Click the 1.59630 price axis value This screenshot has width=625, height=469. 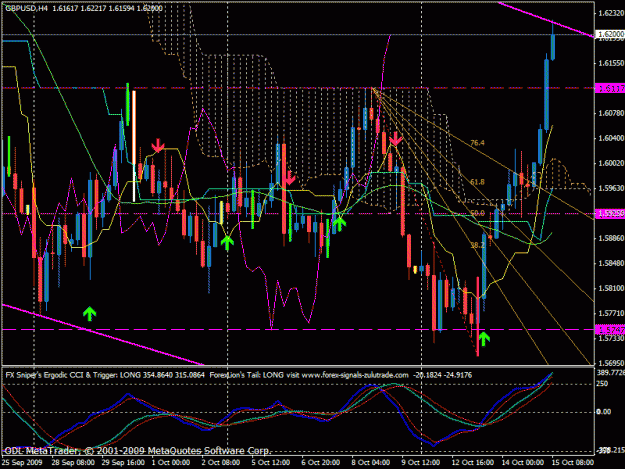coord(611,188)
